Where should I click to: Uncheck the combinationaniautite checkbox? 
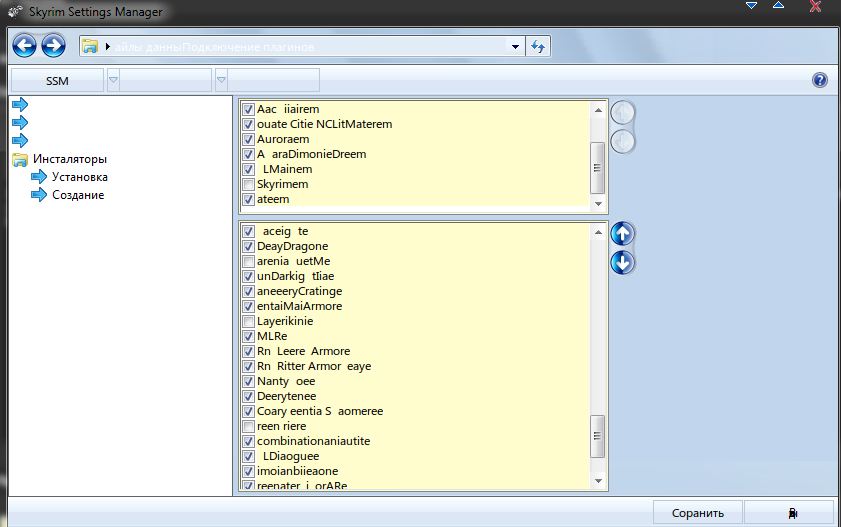(248, 442)
